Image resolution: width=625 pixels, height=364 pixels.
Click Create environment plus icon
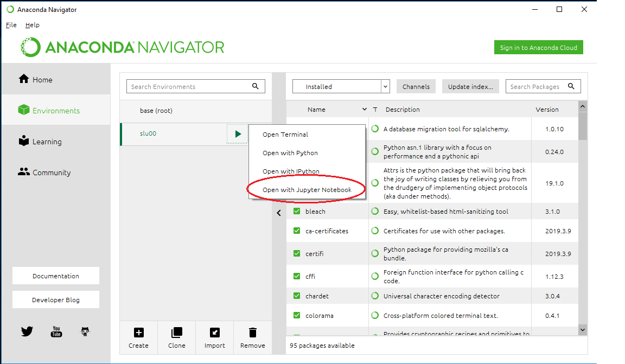(139, 333)
